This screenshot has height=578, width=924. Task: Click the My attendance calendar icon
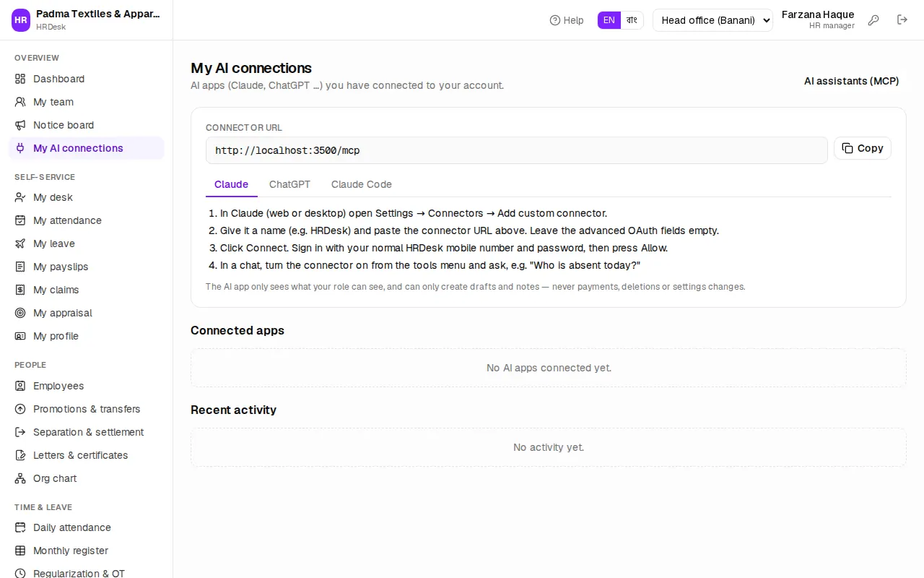pyautogui.click(x=20, y=220)
